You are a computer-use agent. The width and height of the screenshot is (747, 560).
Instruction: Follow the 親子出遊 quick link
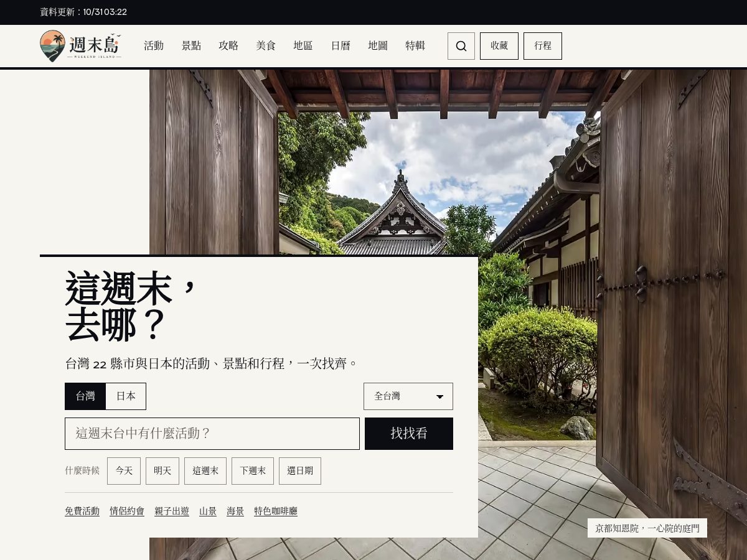coord(172,511)
